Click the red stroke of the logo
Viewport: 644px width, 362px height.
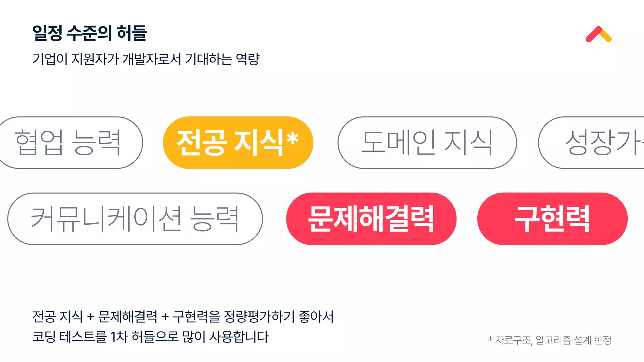(593, 34)
